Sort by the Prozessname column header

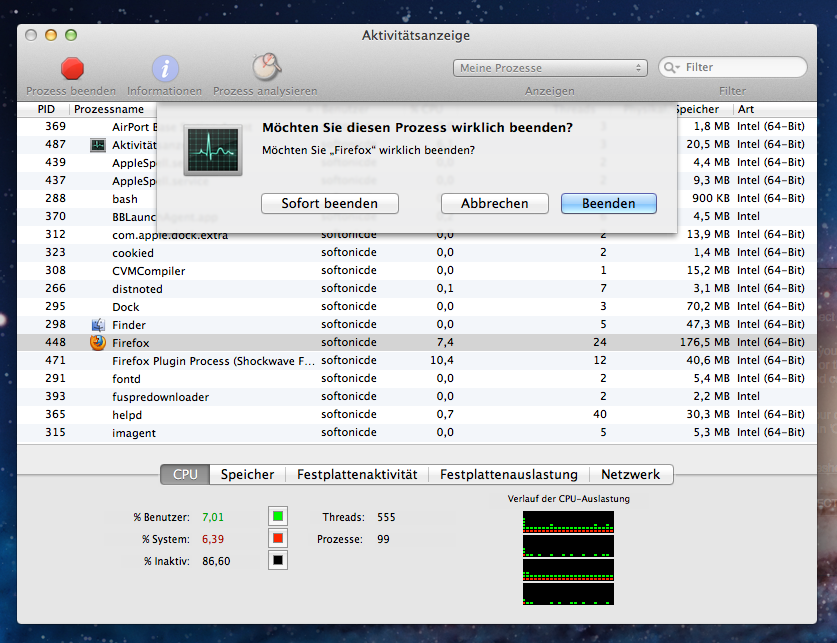click(109, 109)
